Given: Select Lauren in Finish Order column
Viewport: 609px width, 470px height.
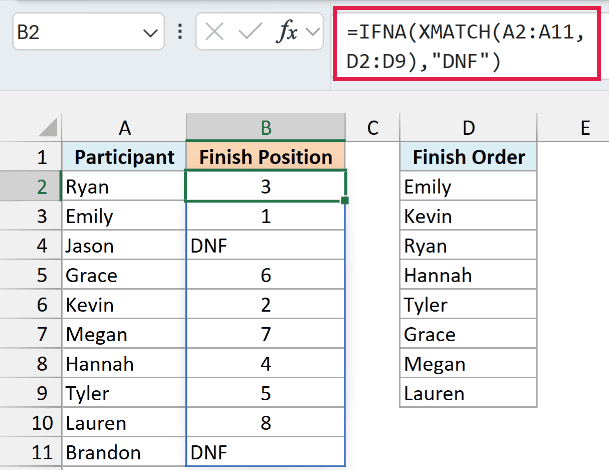Looking at the screenshot, I should click(x=468, y=393).
